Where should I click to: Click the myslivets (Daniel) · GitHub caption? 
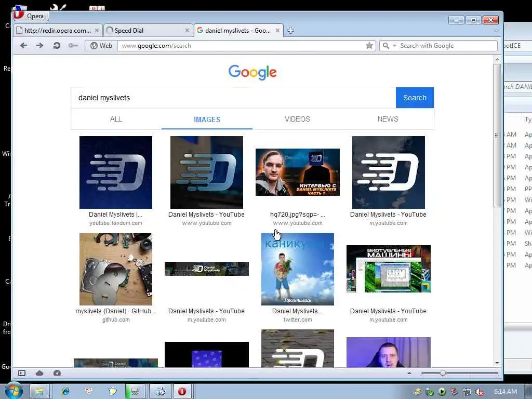[x=116, y=311]
